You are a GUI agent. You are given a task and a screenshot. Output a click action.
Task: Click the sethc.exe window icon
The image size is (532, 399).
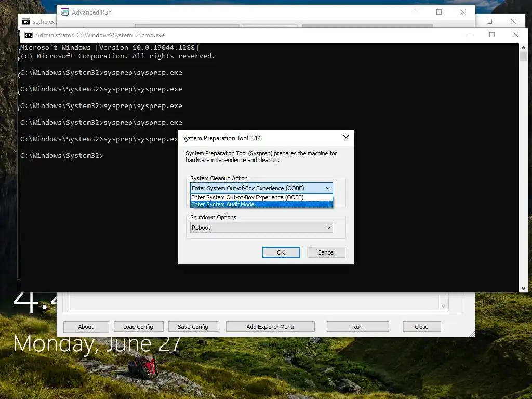click(x=26, y=22)
